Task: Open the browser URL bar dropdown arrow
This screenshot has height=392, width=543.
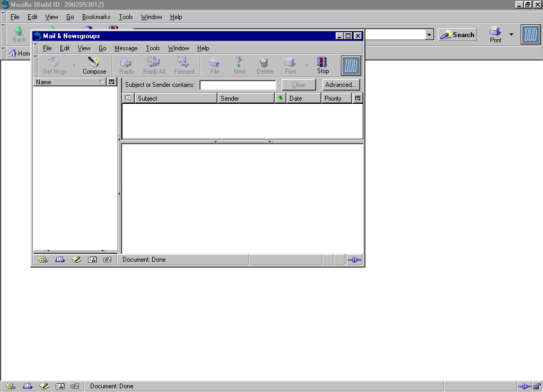Action: [430, 35]
